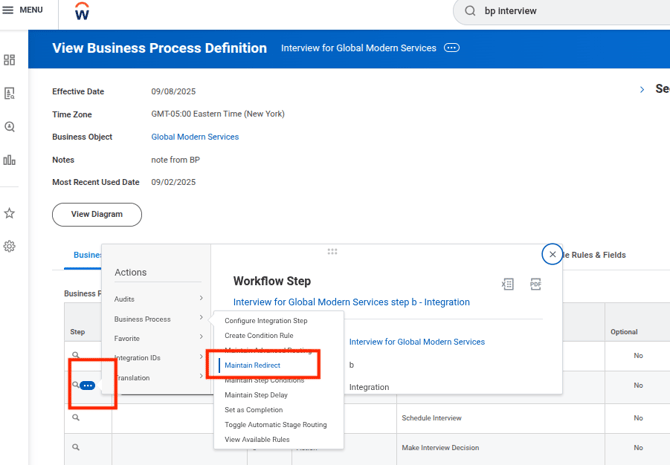Screen dimensions: 670x465
Task: Expand the Audits actions submenu
Action: (158, 299)
